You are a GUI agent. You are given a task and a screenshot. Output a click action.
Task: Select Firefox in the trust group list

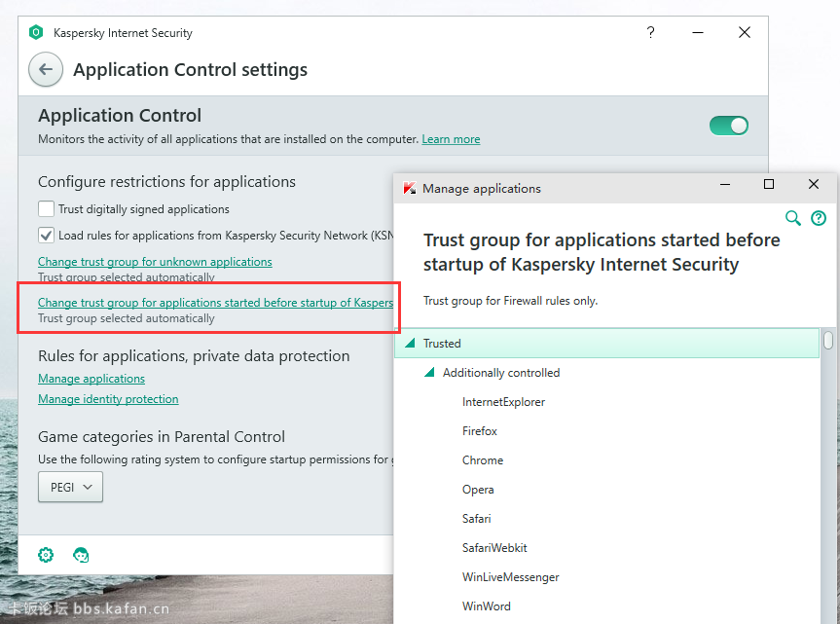coord(480,431)
